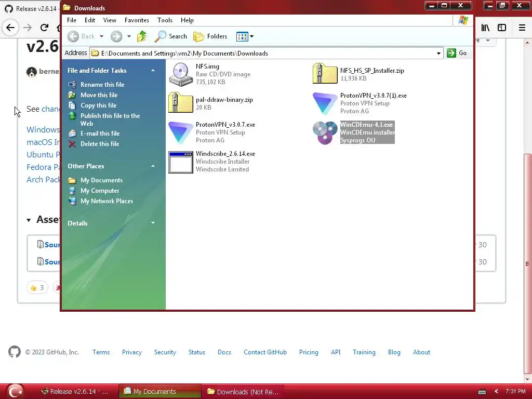
Task: Click the Start button on taskbar
Action: [15, 391]
